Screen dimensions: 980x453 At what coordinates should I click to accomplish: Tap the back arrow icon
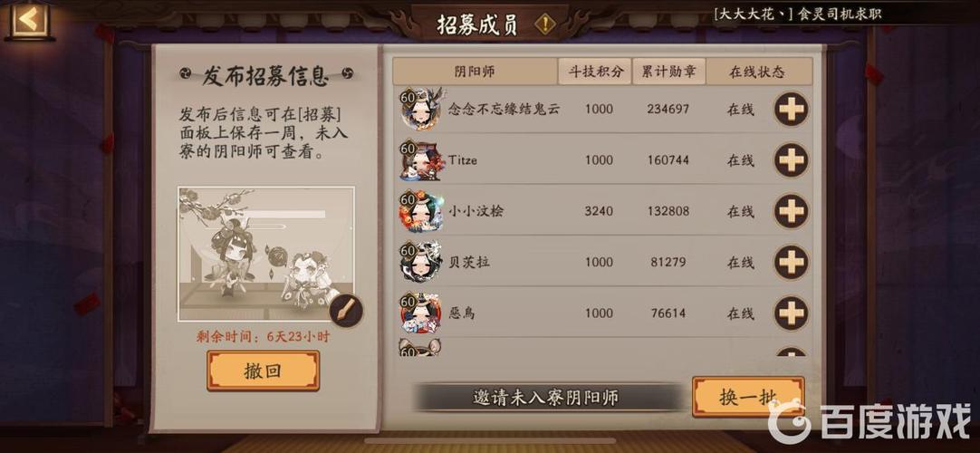pyautogui.click(x=29, y=19)
